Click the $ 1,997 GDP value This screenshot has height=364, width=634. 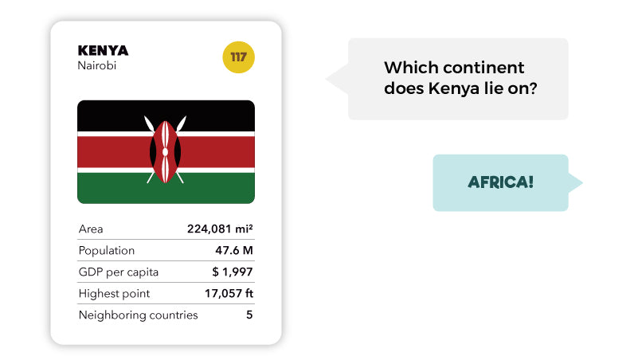tap(233, 272)
